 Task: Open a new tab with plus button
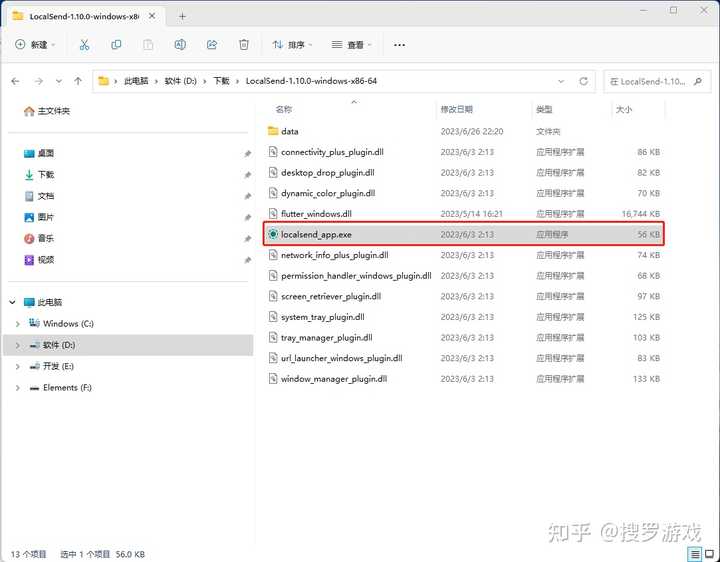[182, 16]
